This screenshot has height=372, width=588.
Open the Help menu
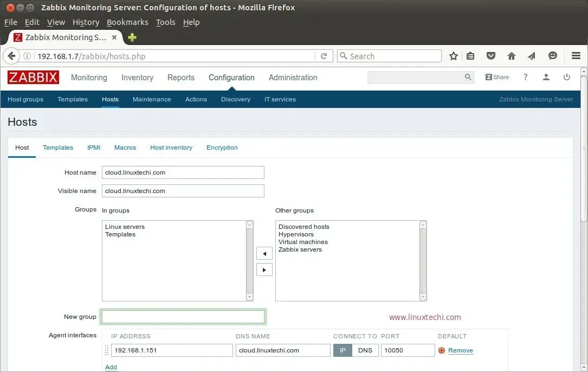191,22
